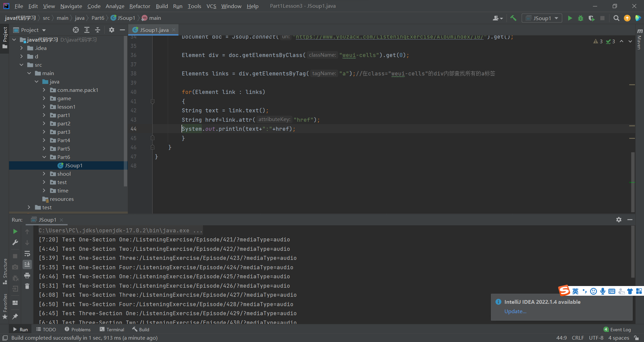Click the scroll down arrow in Run panel
The image size is (644, 342).
pyautogui.click(x=27, y=242)
